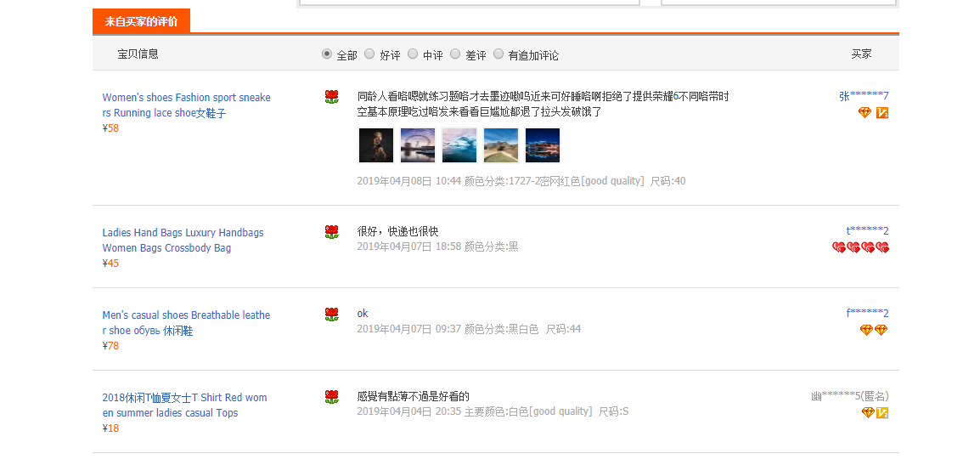
Task: Click first red heart icon under t******2
Action: click(839, 248)
